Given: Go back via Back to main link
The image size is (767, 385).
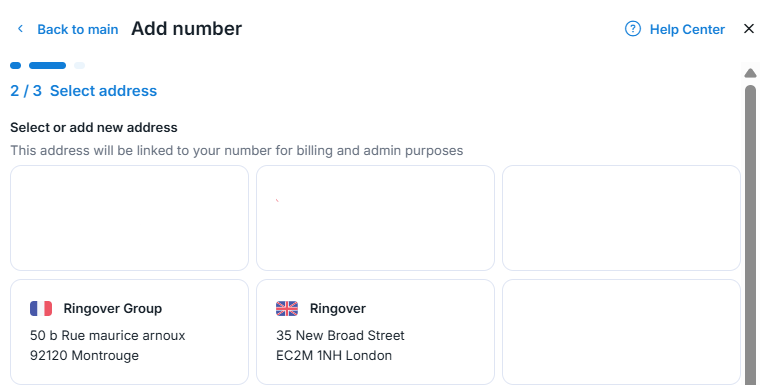Looking at the screenshot, I should (78, 29).
